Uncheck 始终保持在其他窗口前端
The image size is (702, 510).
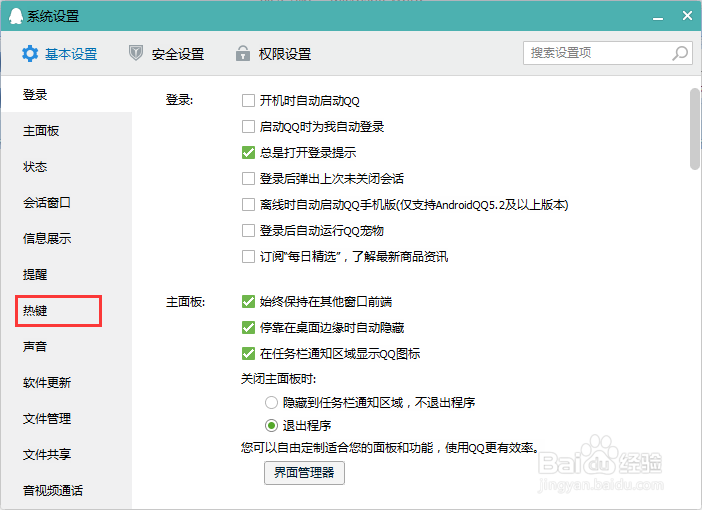[x=248, y=302]
